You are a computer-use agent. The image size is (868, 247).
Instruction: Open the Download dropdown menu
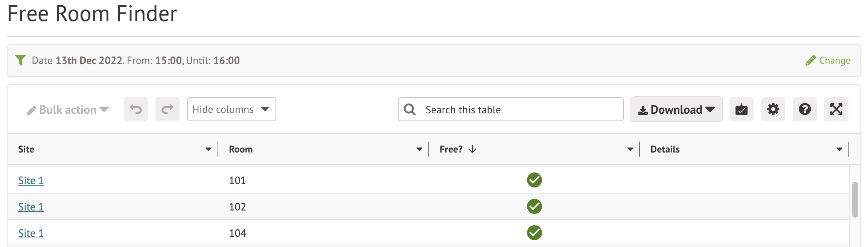pos(676,109)
